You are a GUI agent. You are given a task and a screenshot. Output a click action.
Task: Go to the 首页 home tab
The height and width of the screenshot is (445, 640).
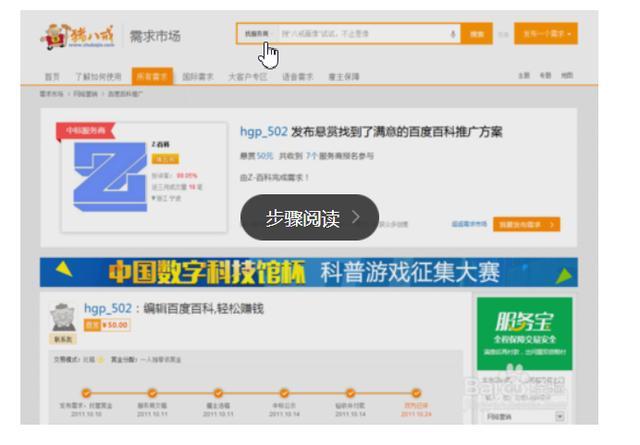pyautogui.click(x=52, y=76)
